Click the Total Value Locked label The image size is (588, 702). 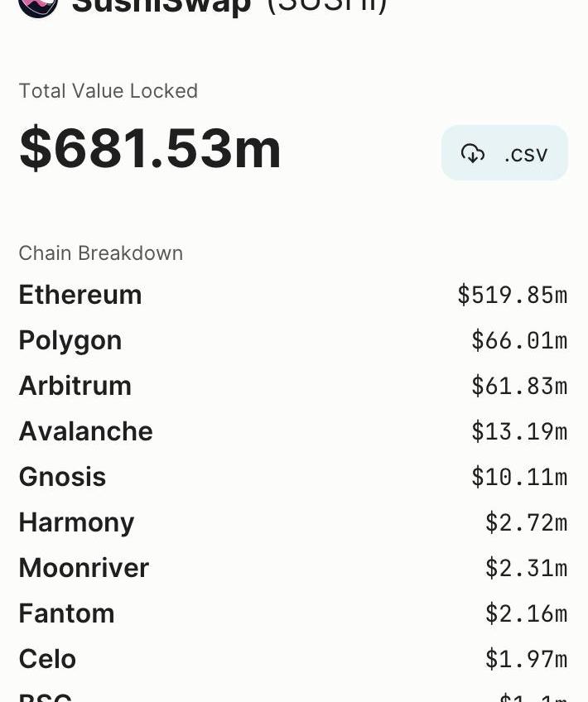click(x=108, y=91)
